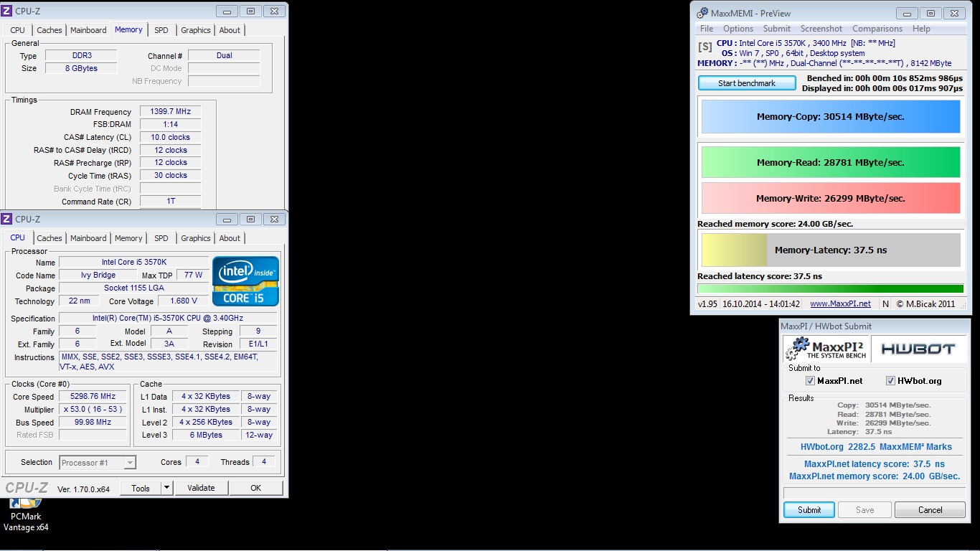Open the Graphics tab in lower CPU-Z window

[196, 238]
